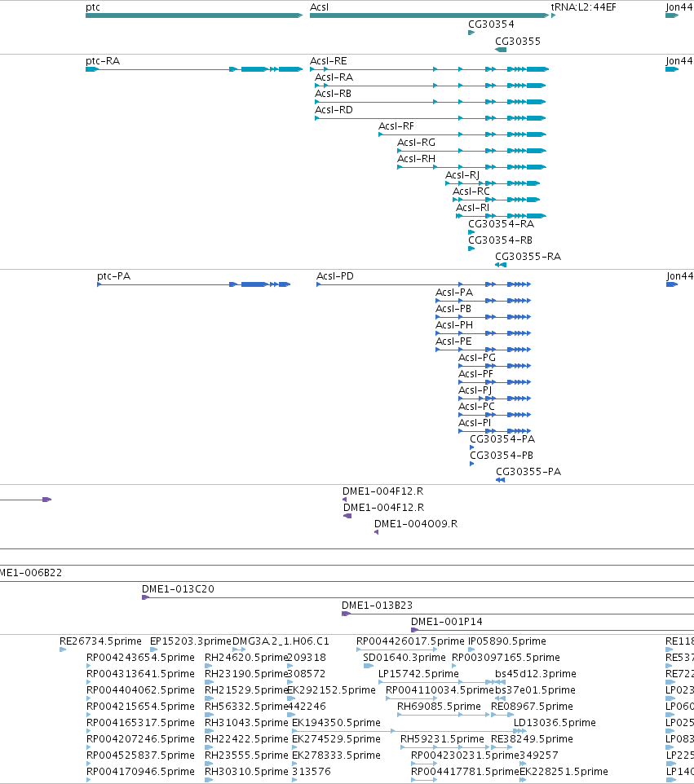The height and width of the screenshot is (784, 694).
Task: Click the Acsl-RH transcript label
Action: coord(416,159)
